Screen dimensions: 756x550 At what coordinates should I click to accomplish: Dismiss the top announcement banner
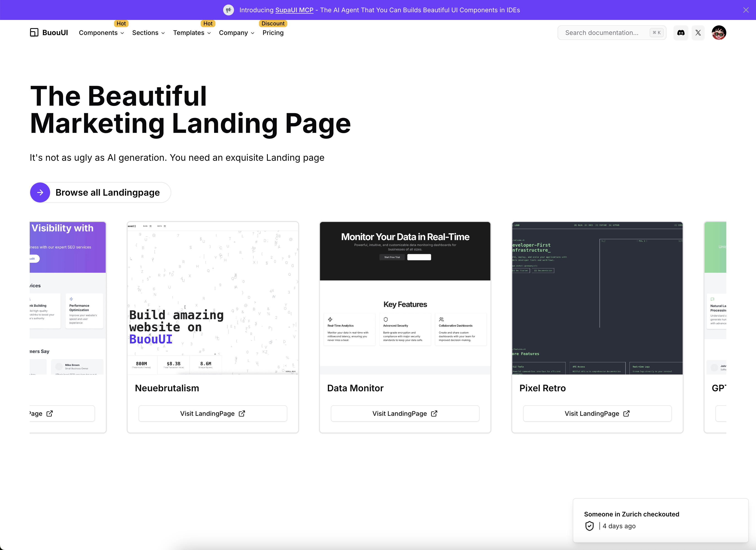[746, 10]
